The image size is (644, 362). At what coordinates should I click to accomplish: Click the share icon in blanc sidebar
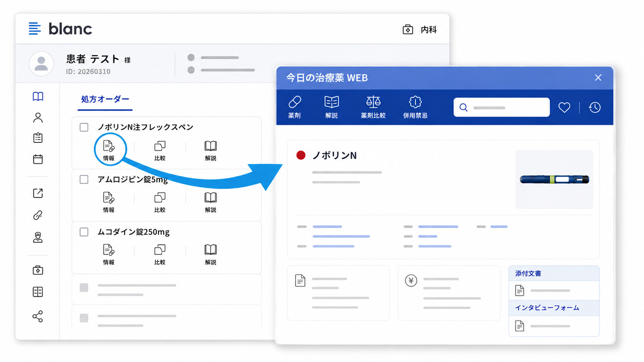click(38, 316)
